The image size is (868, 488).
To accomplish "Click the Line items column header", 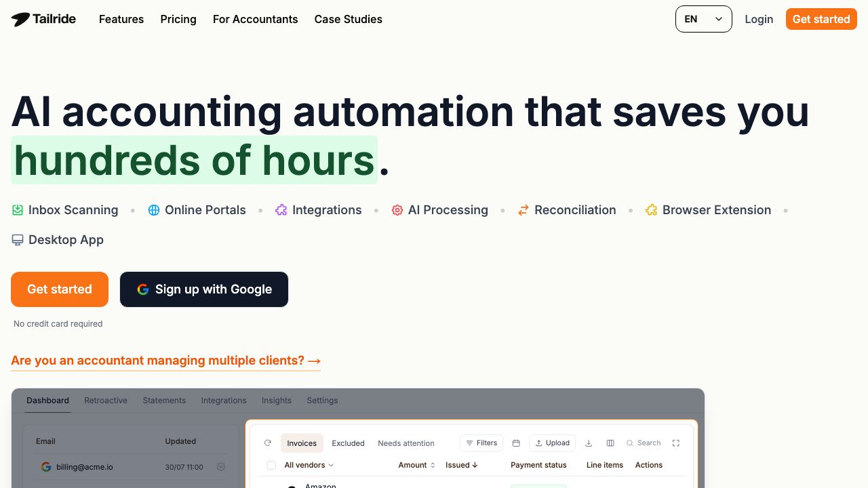I will tap(605, 465).
